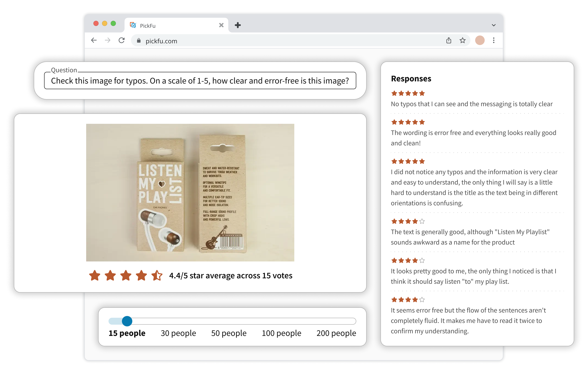Screen dimensions: 588x374
Task: Open a new tab with plus icon
Action: [x=238, y=25]
